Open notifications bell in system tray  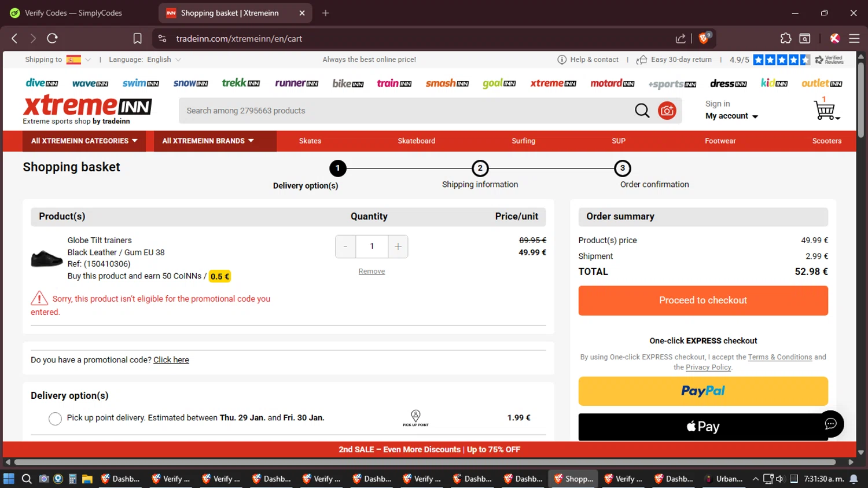[854, 479]
